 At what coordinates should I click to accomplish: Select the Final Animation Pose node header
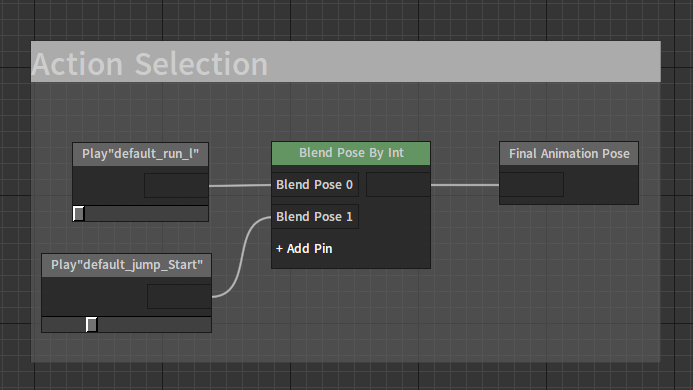[x=569, y=153]
